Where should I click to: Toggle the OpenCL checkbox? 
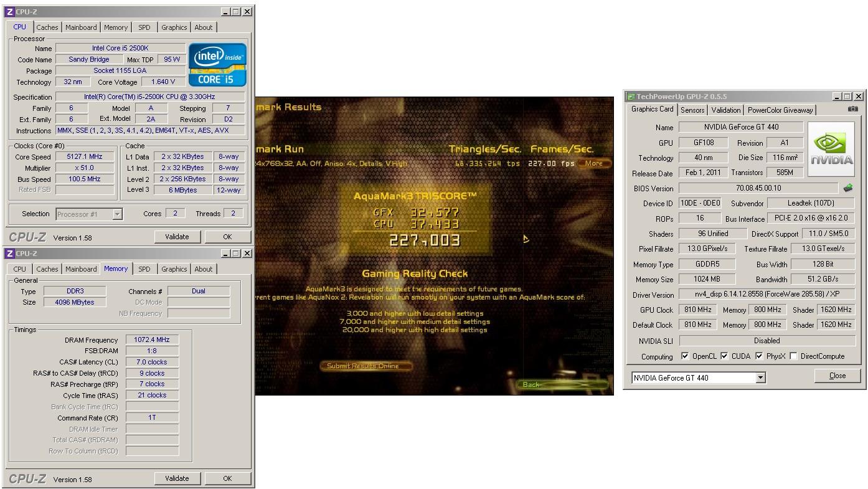pyautogui.click(x=685, y=356)
